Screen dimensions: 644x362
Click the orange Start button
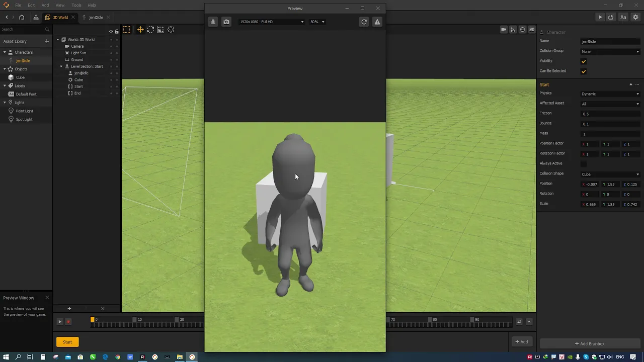point(67,342)
